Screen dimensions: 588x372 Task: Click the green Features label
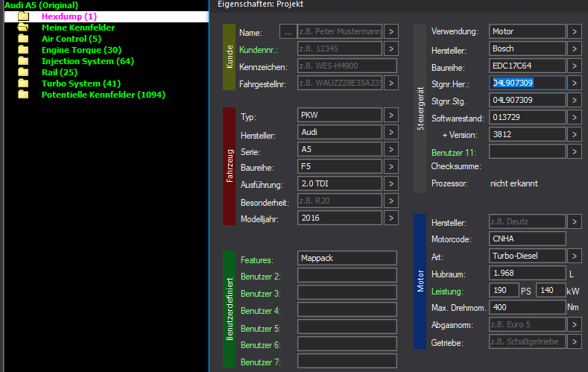[x=257, y=260]
